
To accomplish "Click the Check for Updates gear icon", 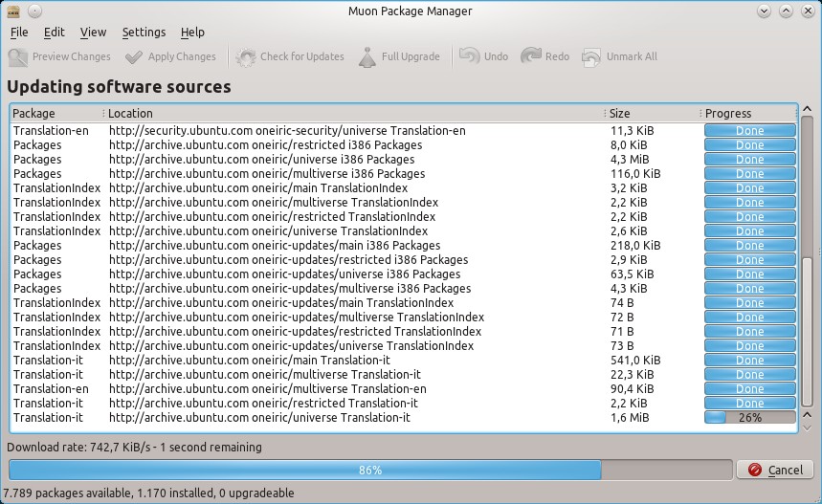I will pos(246,57).
